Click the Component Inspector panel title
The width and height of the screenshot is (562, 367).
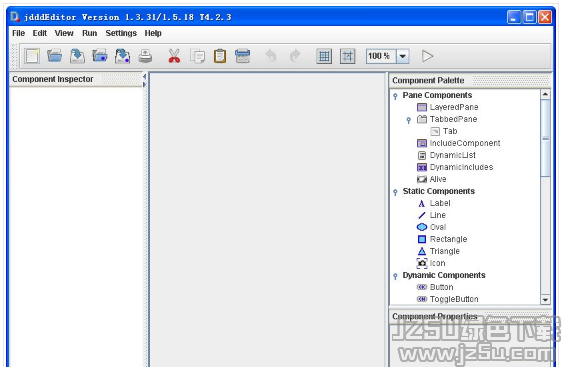(x=53, y=79)
